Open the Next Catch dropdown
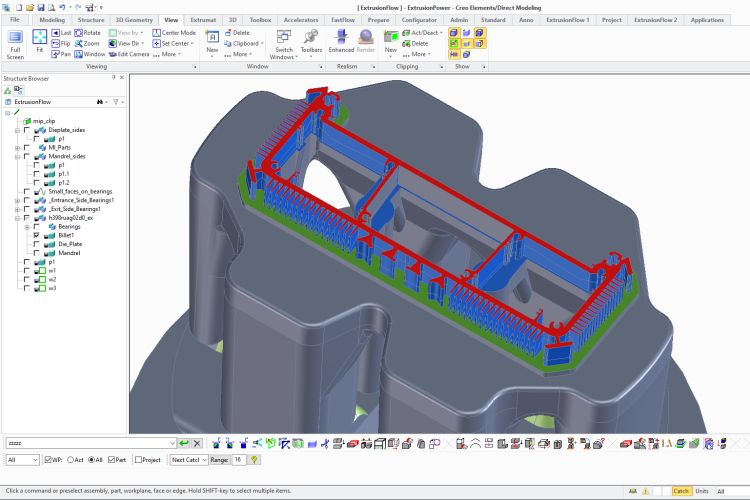This screenshot has height=500, width=750. coord(189,460)
